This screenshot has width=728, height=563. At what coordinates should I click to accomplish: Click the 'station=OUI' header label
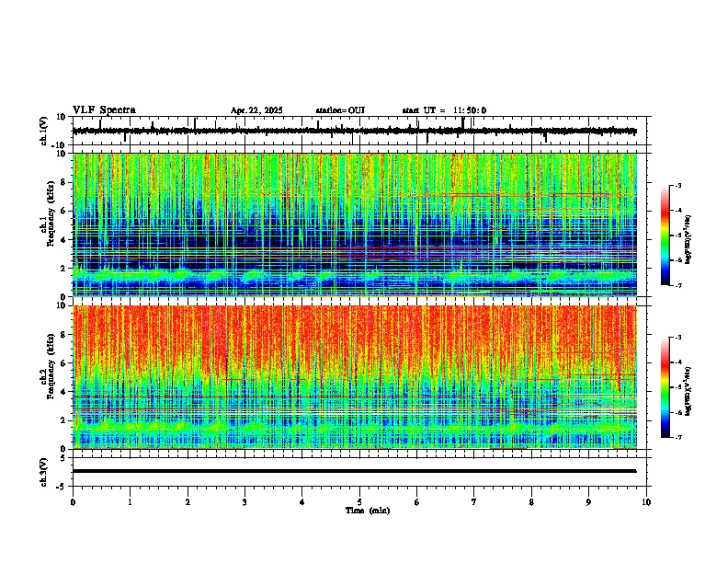340,110
